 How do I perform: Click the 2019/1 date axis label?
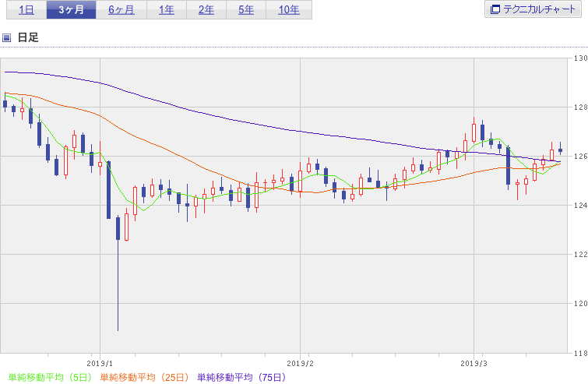(100, 364)
